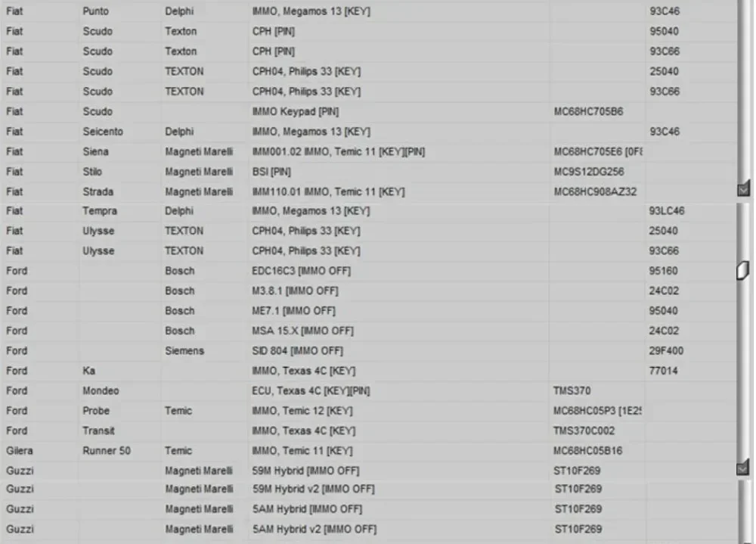Viewport: 756px width, 544px height.
Task: Select Fiat Scudo IMMO Keypad [PIN] row
Action: coord(368,111)
